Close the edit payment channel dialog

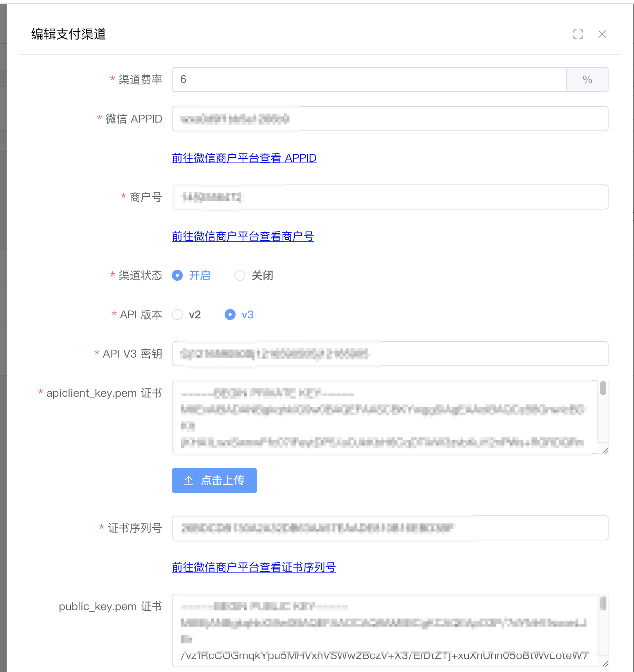click(602, 34)
